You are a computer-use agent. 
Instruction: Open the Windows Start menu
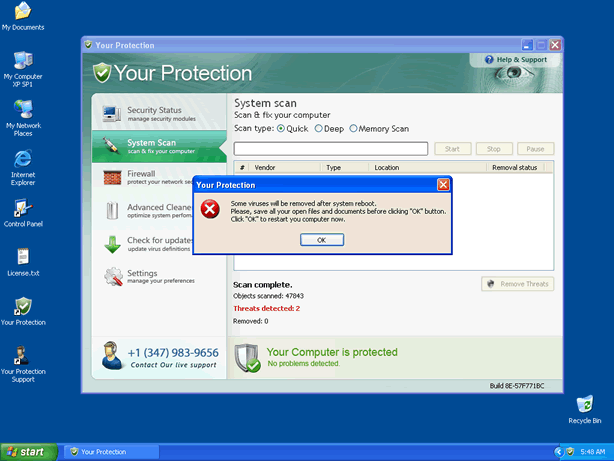point(28,452)
